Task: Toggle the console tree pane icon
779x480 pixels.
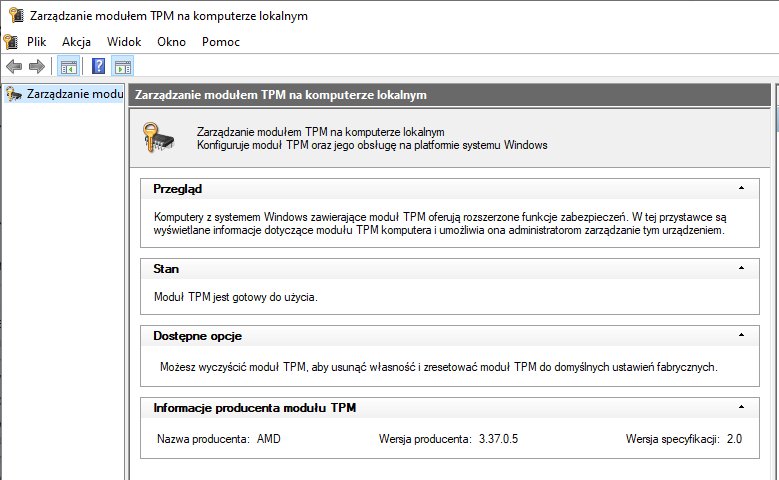Action: [69, 66]
